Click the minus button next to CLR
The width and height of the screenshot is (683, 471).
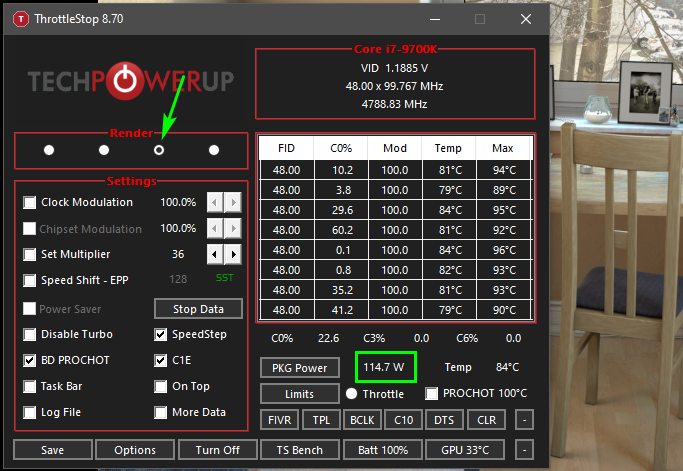point(524,420)
